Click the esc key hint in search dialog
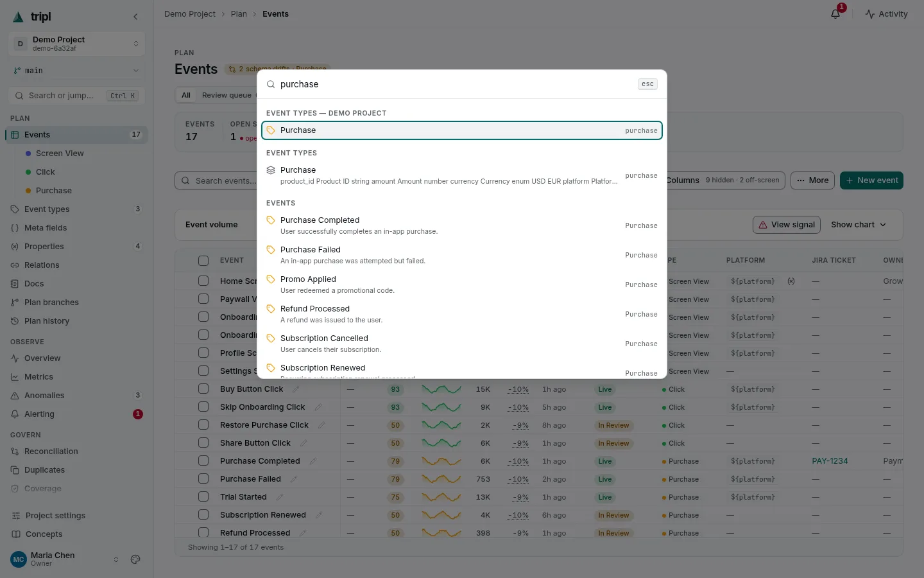The width and height of the screenshot is (924, 578). coord(647,84)
